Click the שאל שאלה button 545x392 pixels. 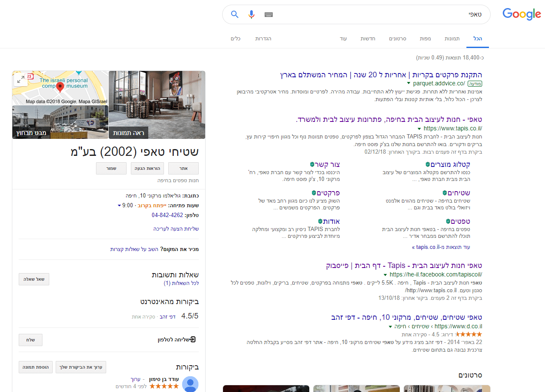pyautogui.click(x=34, y=279)
